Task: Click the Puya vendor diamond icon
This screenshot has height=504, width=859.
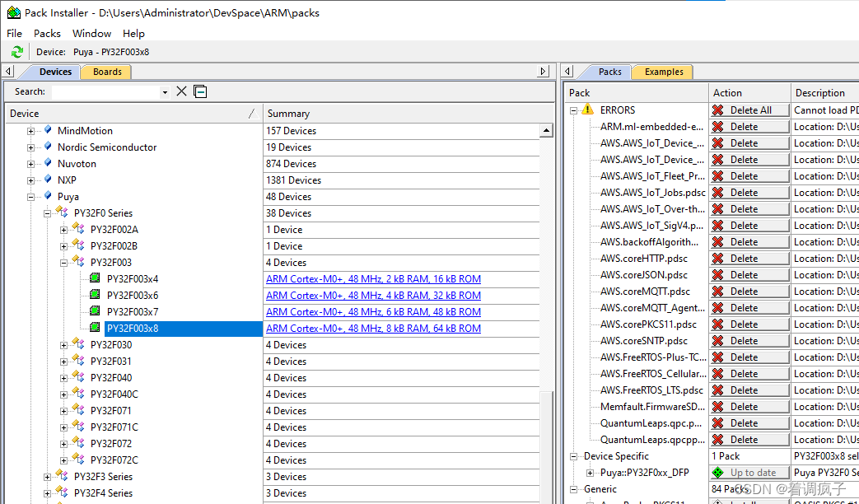Action: 48,195
